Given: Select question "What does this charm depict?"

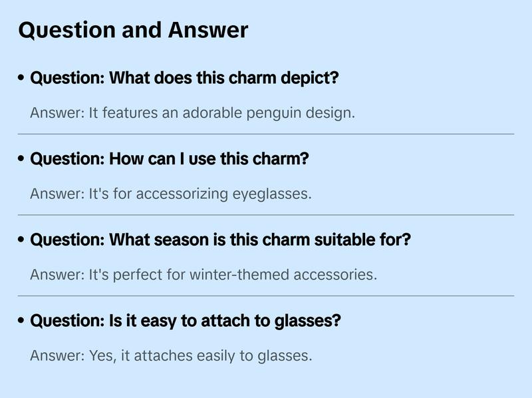Looking at the screenshot, I should click(x=185, y=78).
